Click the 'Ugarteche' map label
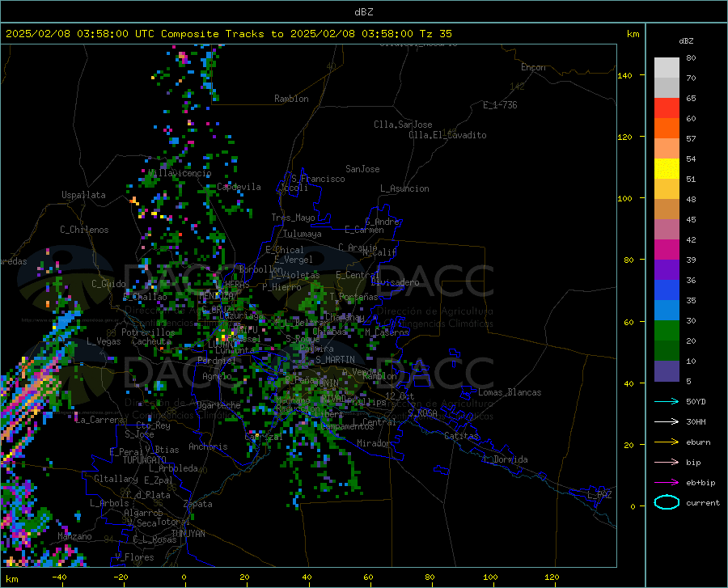The width and height of the screenshot is (728, 588). point(218,404)
